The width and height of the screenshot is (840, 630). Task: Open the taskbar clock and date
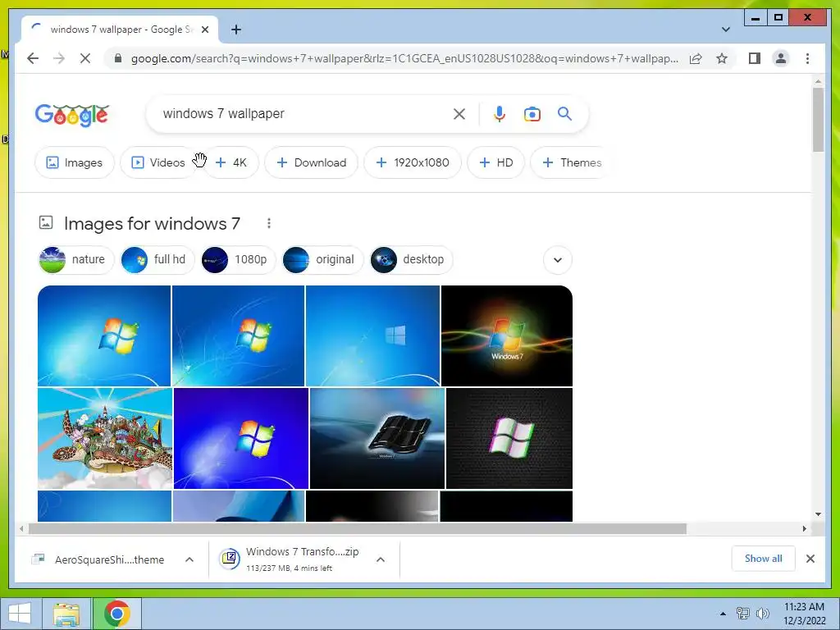click(x=804, y=614)
